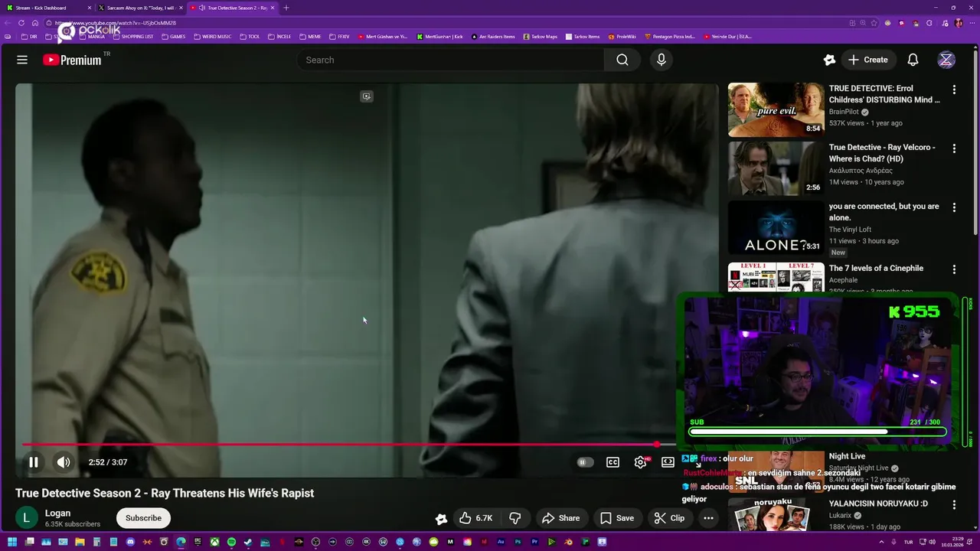Open the MEME bookmark folder

point(311,36)
